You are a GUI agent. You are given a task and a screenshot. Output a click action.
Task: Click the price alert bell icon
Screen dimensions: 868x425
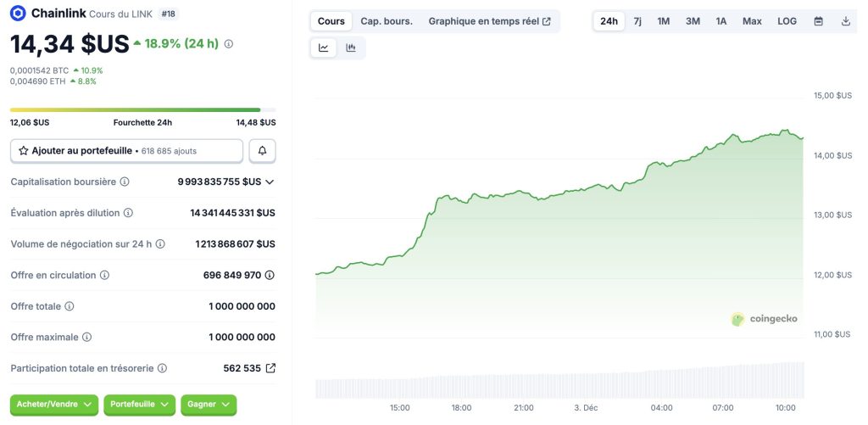pyautogui.click(x=262, y=150)
